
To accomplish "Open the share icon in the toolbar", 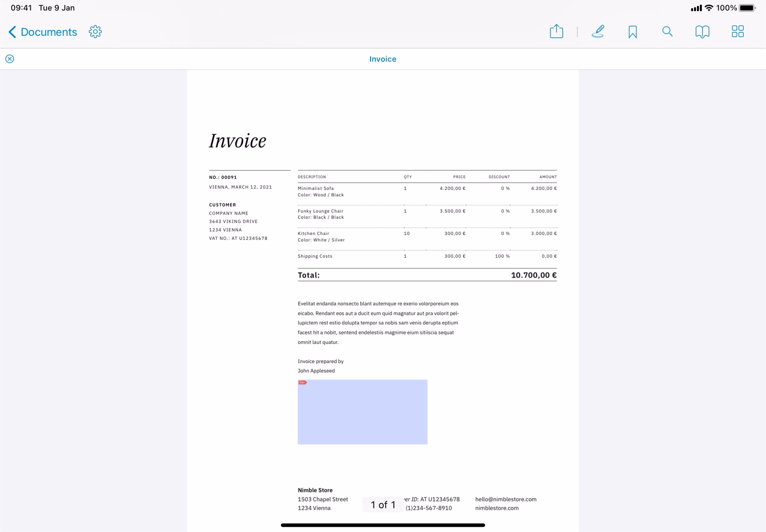I will click(x=556, y=32).
